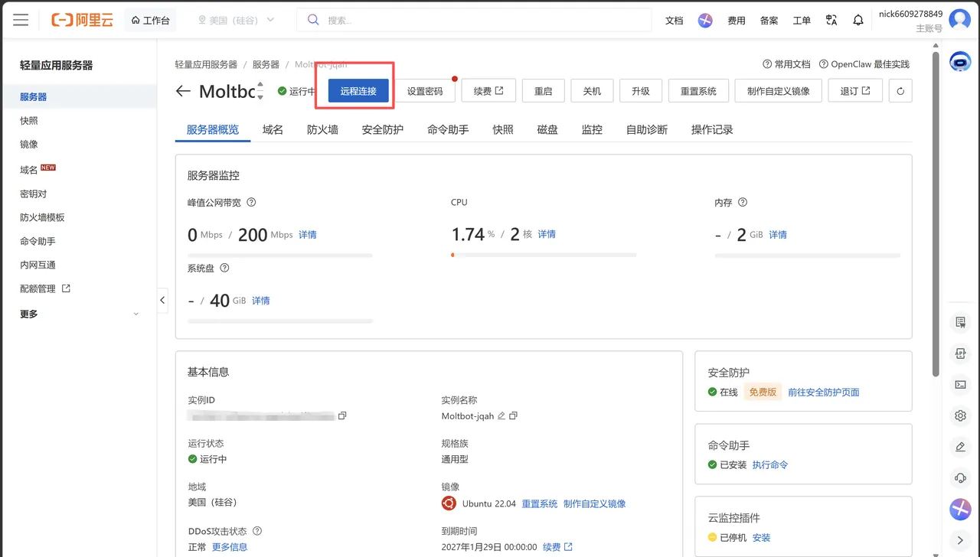Click the pencil feedback icon in right rail
The height and width of the screenshot is (557, 980).
pos(960,447)
